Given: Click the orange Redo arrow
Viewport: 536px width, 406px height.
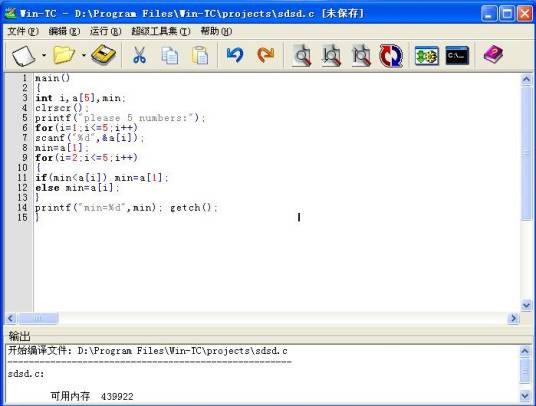Looking at the screenshot, I should pyautogui.click(x=266, y=55).
